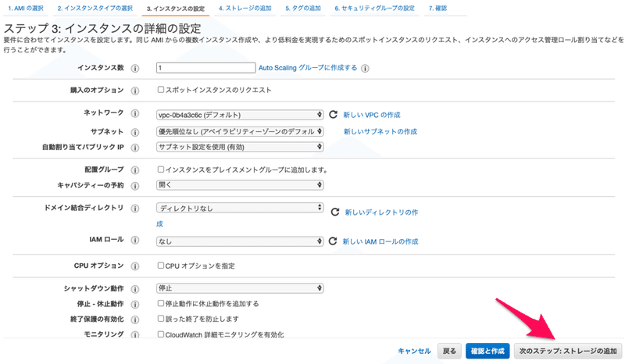This screenshot has height=364, width=625.
Task: Click キャンセル link
Action: (x=414, y=351)
